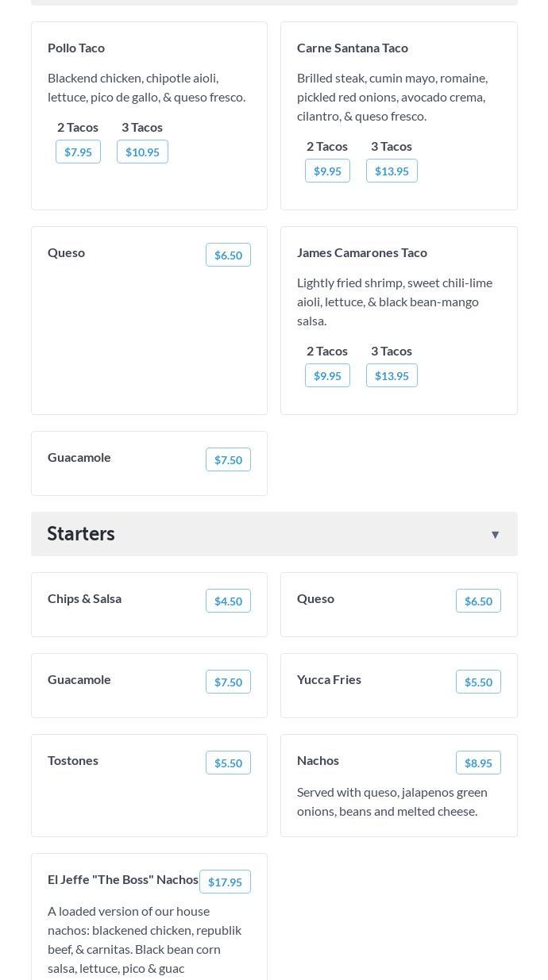Add James Camarones 2 Tacos for $9.95
Viewport: 548px width, 980px height.
click(x=327, y=375)
